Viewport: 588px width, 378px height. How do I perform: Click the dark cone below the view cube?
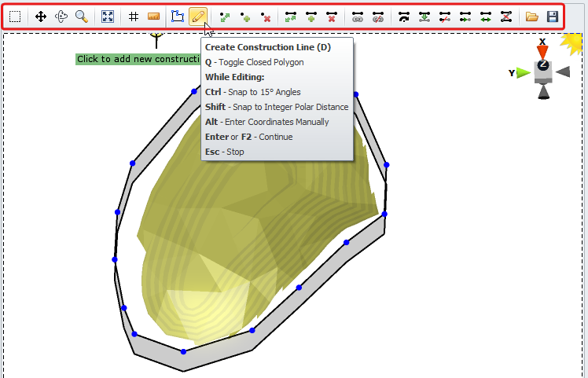coord(543,92)
